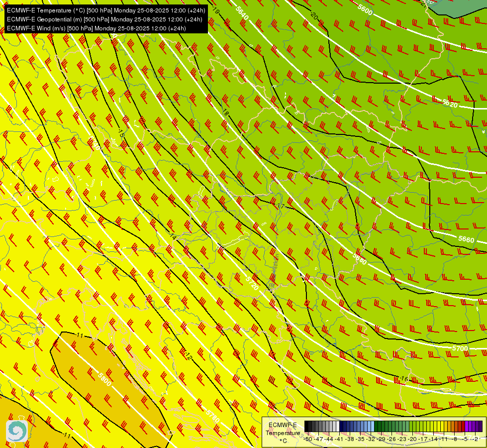Click the ECMWF-E Temperature °C legend title
487x448 pixels.
[x=283, y=433]
